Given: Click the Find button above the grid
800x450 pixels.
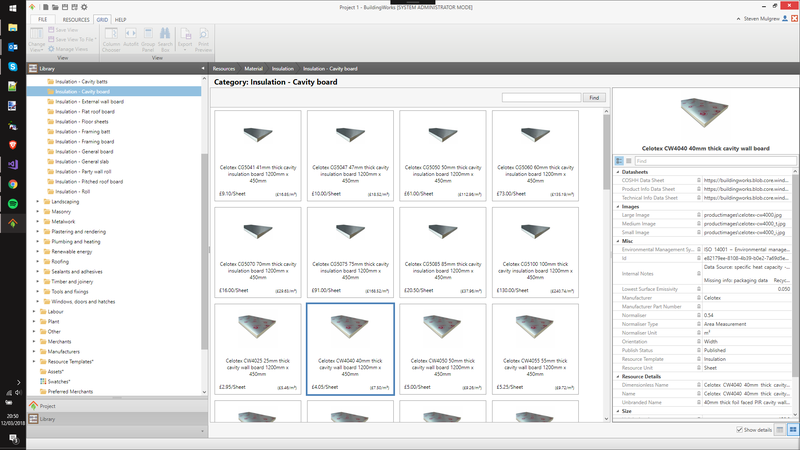Looking at the screenshot, I should [x=594, y=97].
